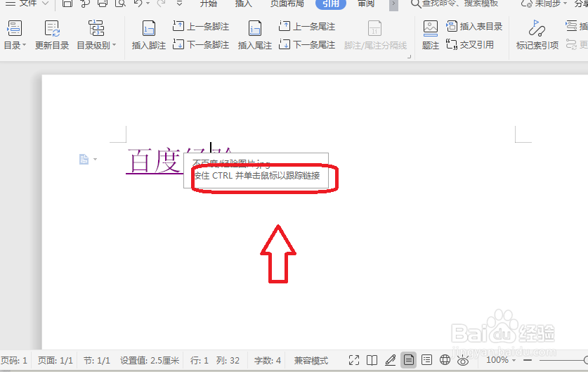This screenshot has height=372, width=588.
Task: Click 未同步 sync status button
Action: 544,4
